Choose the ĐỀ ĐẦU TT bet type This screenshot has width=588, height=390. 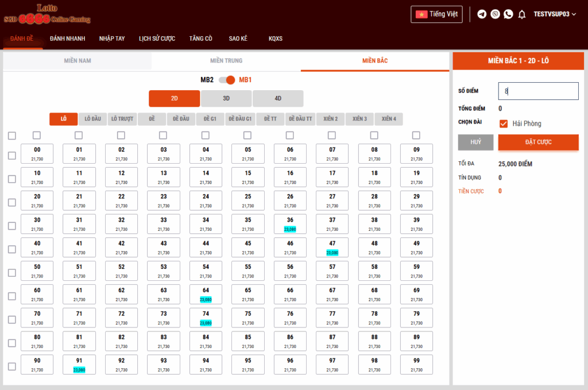click(x=300, y=119)
